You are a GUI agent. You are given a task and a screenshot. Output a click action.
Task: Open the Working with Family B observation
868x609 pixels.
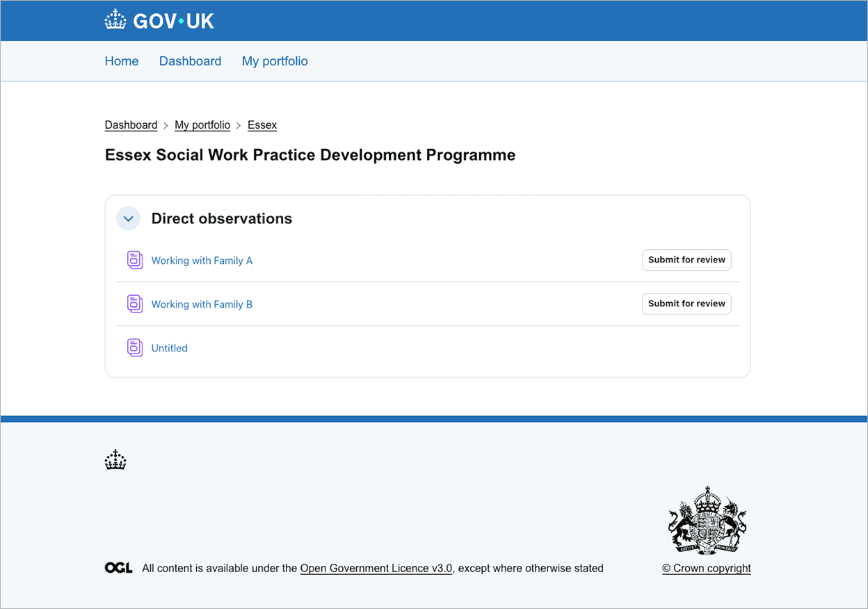(x=202, y=303)
